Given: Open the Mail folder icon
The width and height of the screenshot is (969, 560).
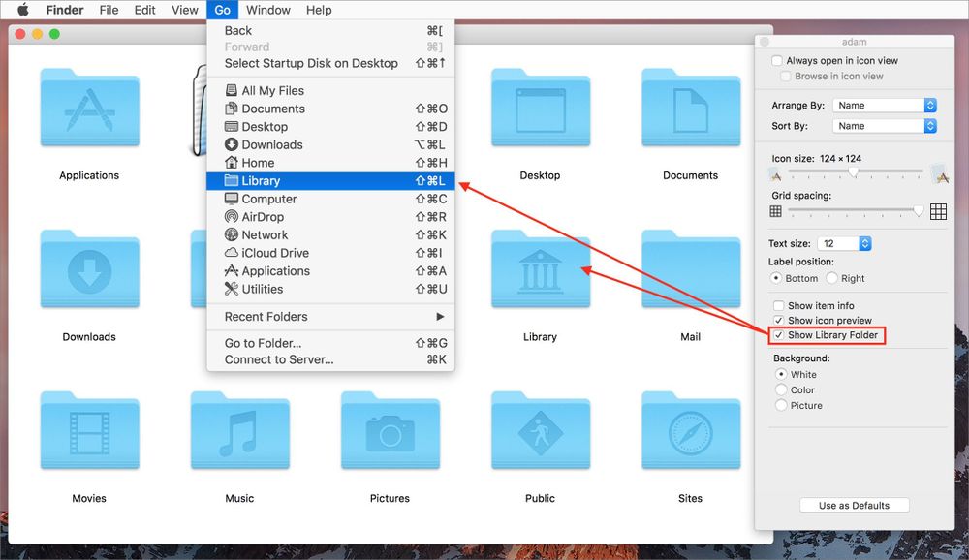Looking at the screenshot, I should point(691,269).
